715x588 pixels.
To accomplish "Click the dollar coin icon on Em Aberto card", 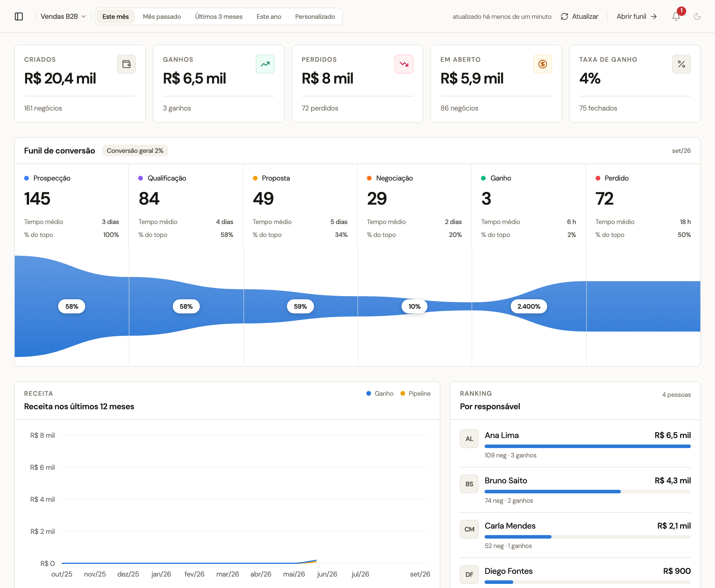I will pos(543,64).
